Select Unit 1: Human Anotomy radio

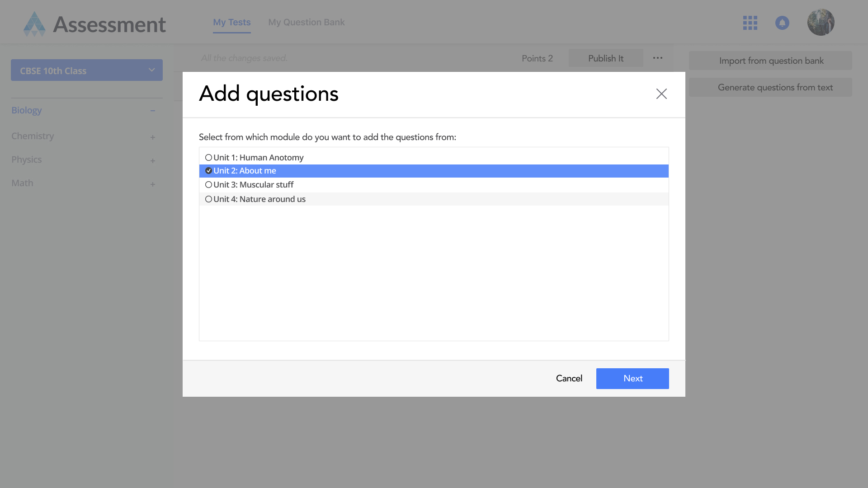click(208, 158)
